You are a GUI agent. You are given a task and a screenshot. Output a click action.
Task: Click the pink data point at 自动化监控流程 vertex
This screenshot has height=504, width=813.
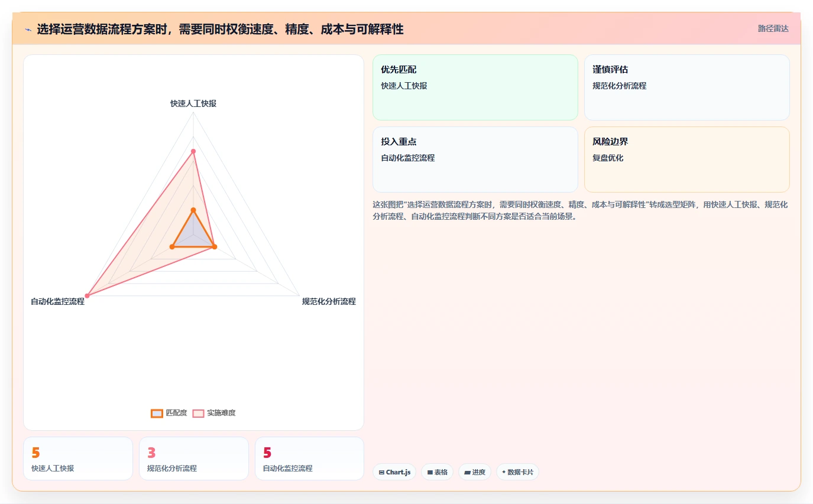coord(87,295)
